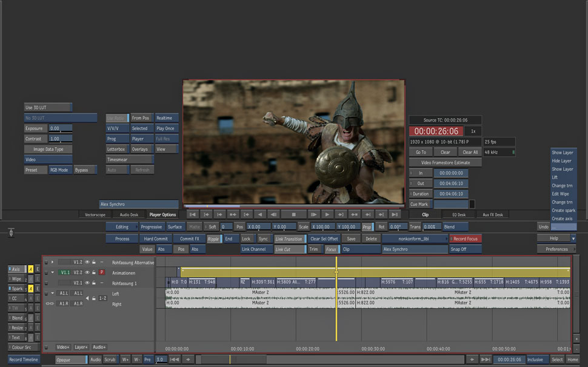Click the stereo link icon beside A1.R
The height and width of the screenshot is (367, 588).
point(50,303)
